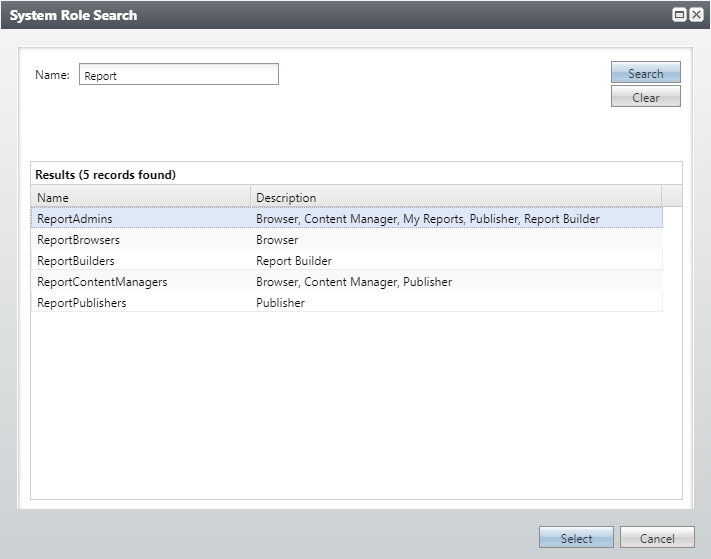Pick the ReportContentManagers row

pos(347,282)
